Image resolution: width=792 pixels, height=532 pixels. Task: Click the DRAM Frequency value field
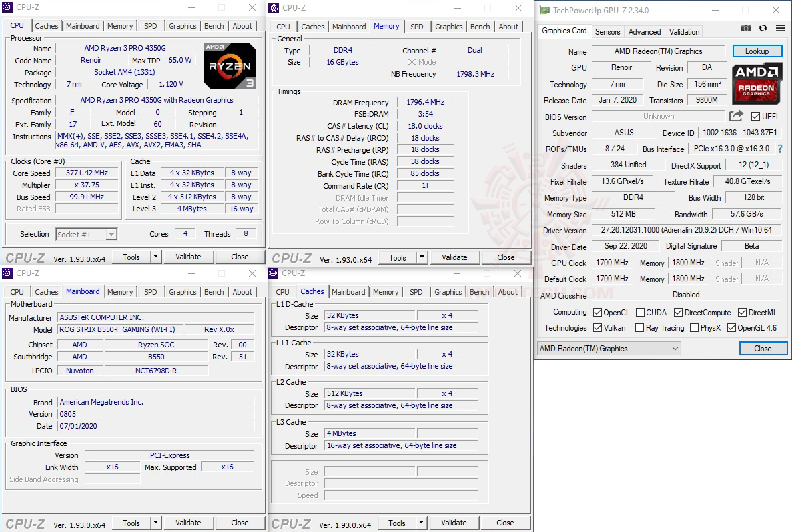(425, 102)
